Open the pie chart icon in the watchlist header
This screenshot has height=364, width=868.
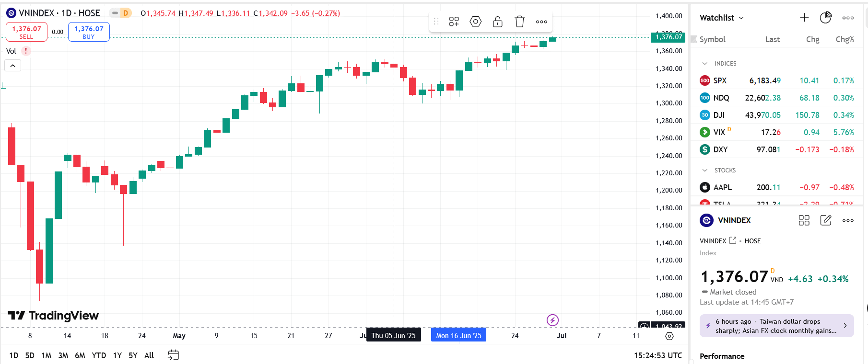[x=825, y=18]
